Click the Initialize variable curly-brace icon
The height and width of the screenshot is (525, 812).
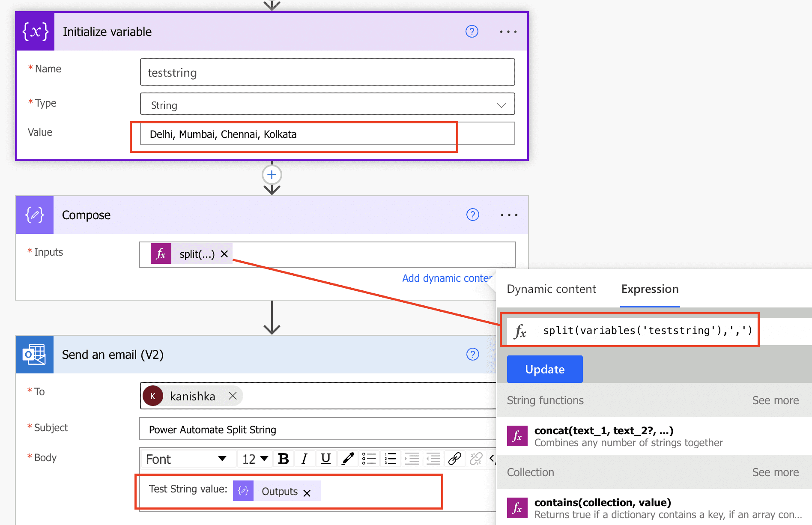point(35,32)
